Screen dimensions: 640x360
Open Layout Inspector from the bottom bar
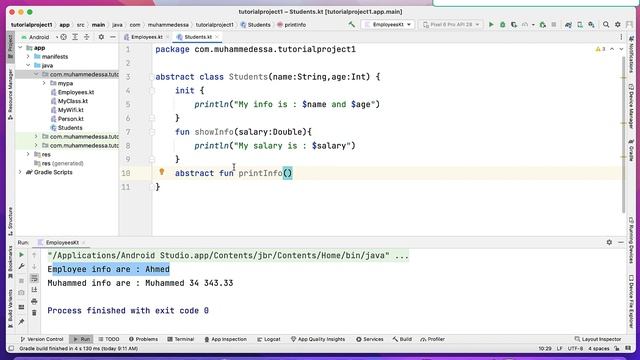tap(598, 339)
